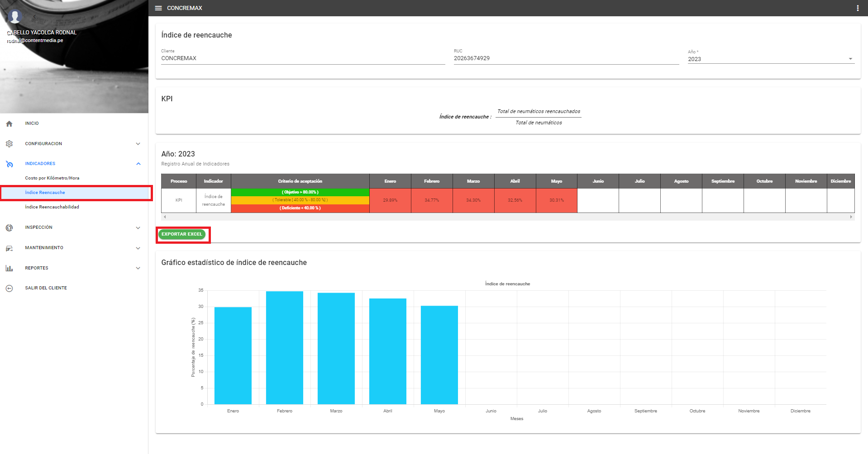Expand the Configuracion menu chevron
The height and width of the screenshot is (454, 868).
[x=138, y=144]
